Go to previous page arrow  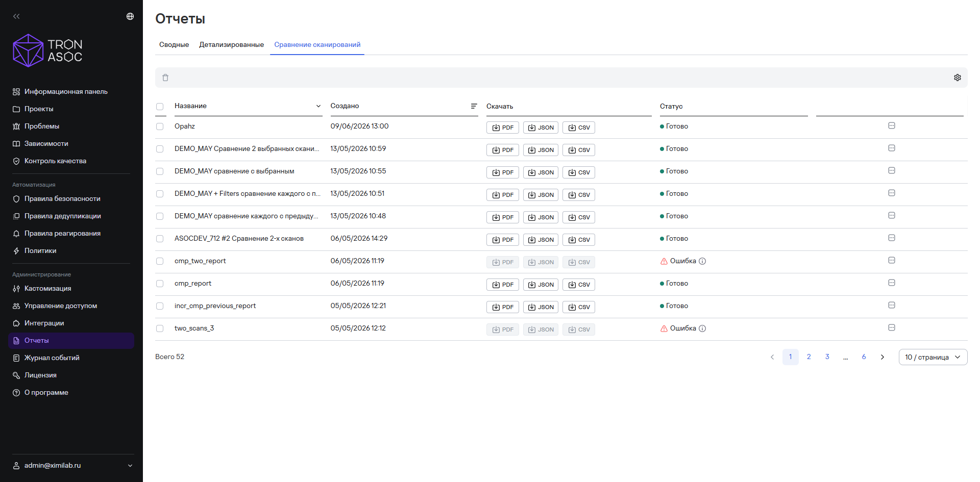[772, 357]
